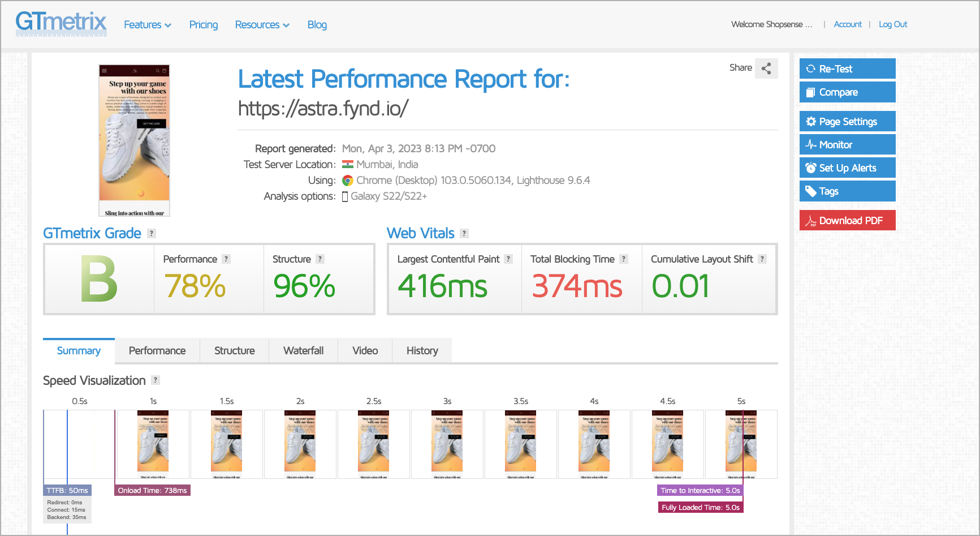This screenshot has height=536, width=980.
Task: Click the 374ms Total Blocking Time value
Action: [577, 286]
